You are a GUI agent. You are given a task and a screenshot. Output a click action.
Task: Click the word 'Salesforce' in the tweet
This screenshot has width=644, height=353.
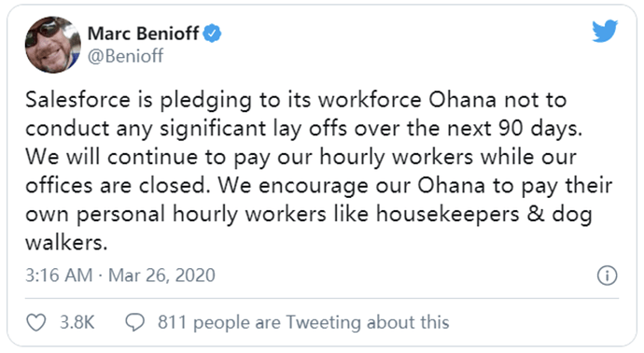coord(77,100)
